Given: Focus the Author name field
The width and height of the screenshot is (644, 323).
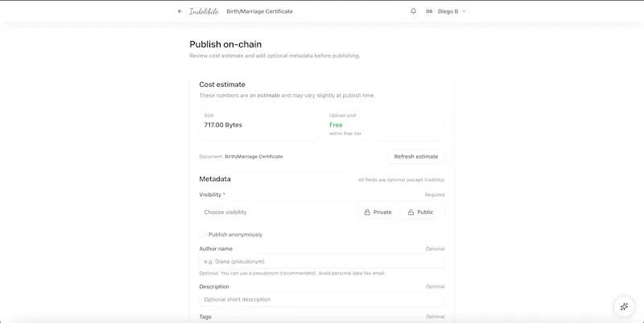Looking at the screenshot, I should coord(321,261).
